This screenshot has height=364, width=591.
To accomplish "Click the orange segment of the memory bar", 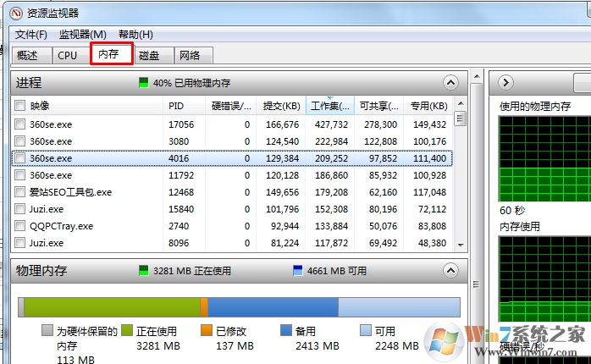I will (204, 307).
